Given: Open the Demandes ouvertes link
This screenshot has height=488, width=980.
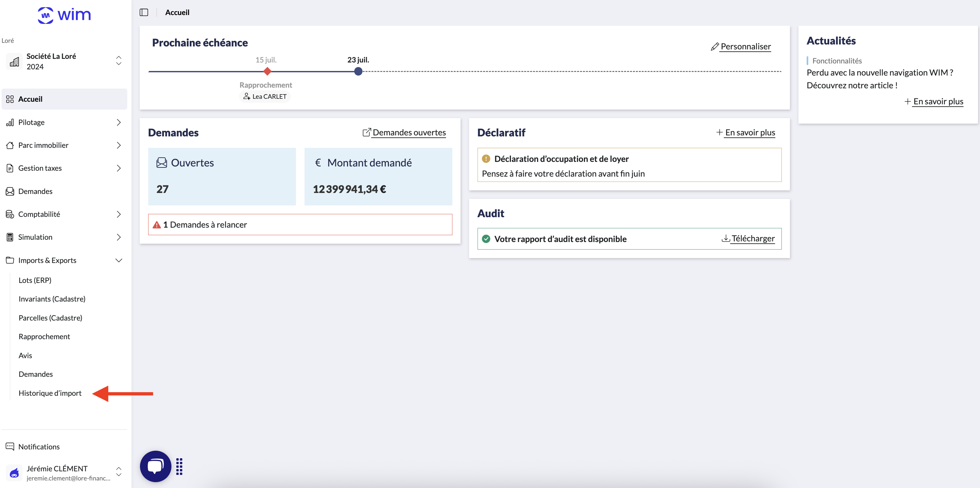Looking at the screenshot, I should [x=409, y=132].
